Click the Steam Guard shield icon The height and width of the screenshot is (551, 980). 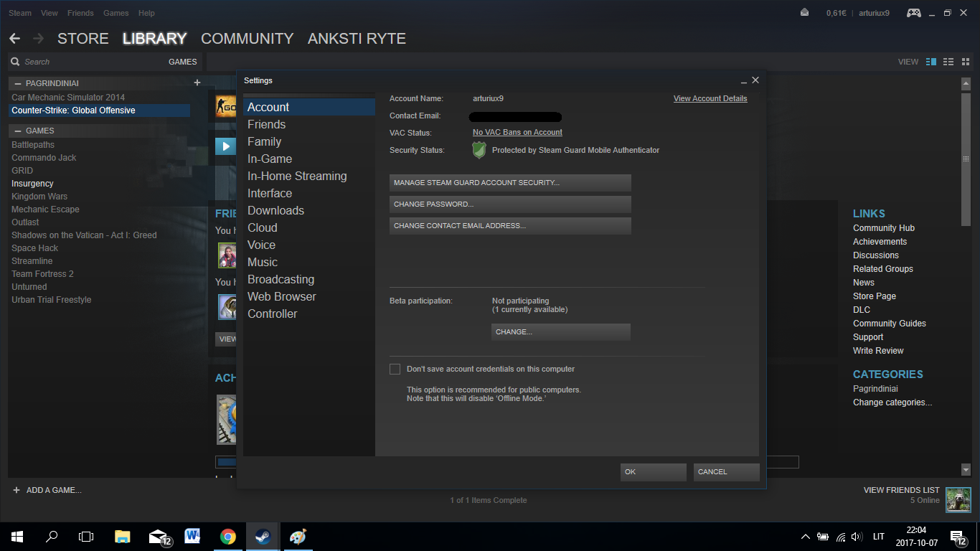[479, 150]
